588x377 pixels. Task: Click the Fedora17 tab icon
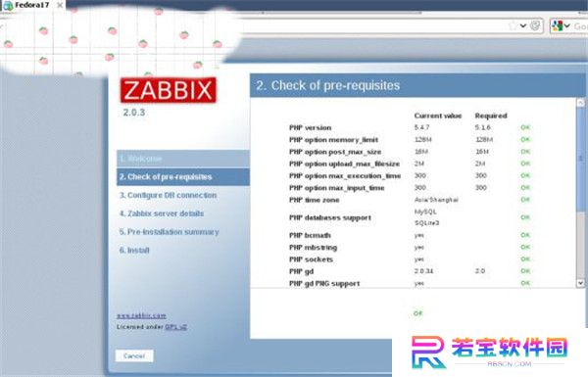[8, 6]
